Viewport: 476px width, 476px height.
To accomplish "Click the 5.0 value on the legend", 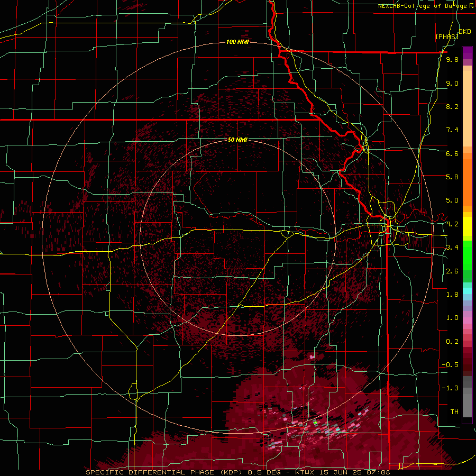I will pyautogui.click(x=452, y=200).
